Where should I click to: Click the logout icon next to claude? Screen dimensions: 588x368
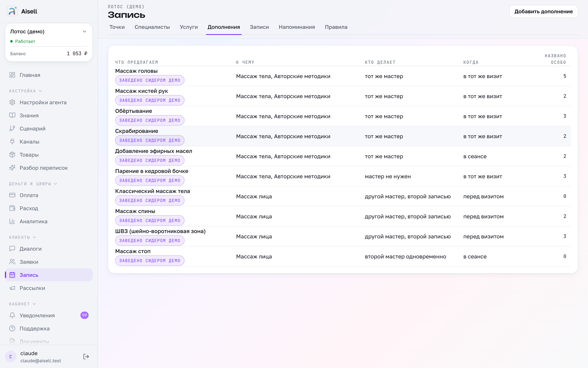[x=86, y=357]
